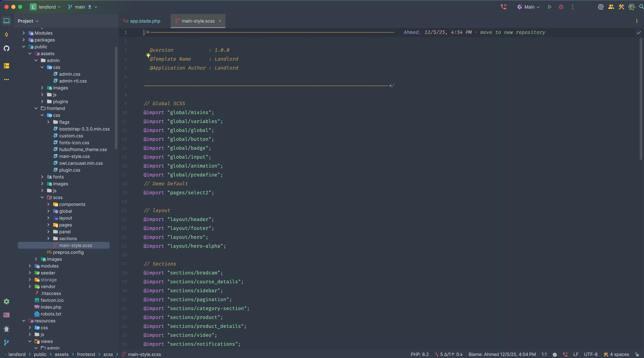The image size is (644, 358).
Task: Click the push arrow next to main branch
Action: tap(90, 7)
